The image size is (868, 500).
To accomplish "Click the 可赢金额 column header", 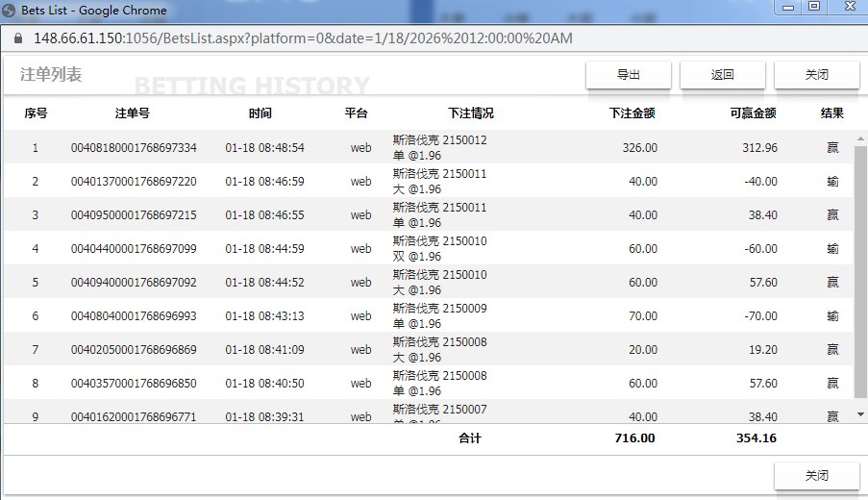I will tap(753, 113).
